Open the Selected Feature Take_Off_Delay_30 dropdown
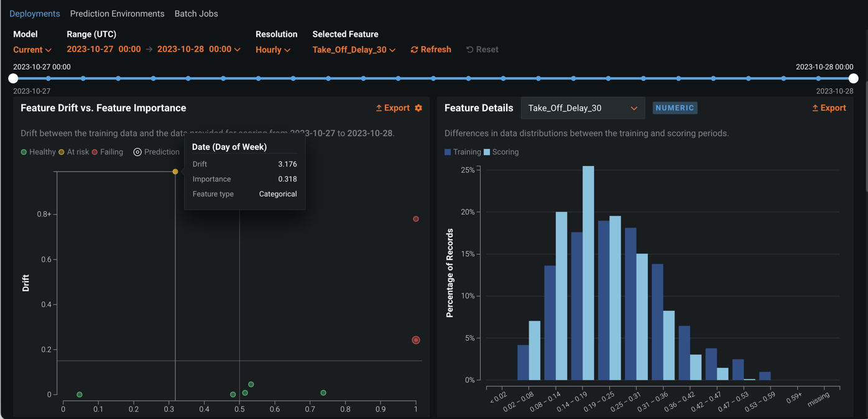 point(353,50)
